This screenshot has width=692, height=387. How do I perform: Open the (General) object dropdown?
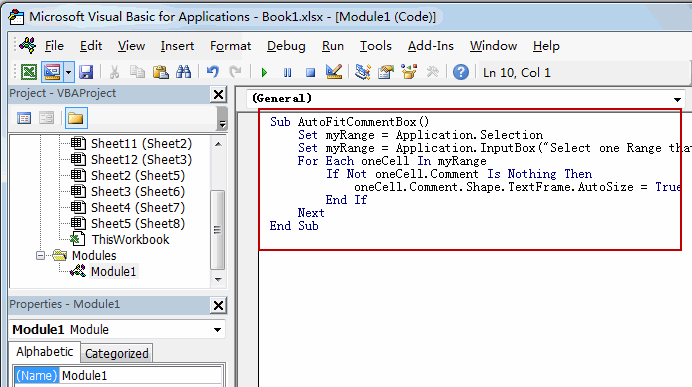[x=677, y=99]
